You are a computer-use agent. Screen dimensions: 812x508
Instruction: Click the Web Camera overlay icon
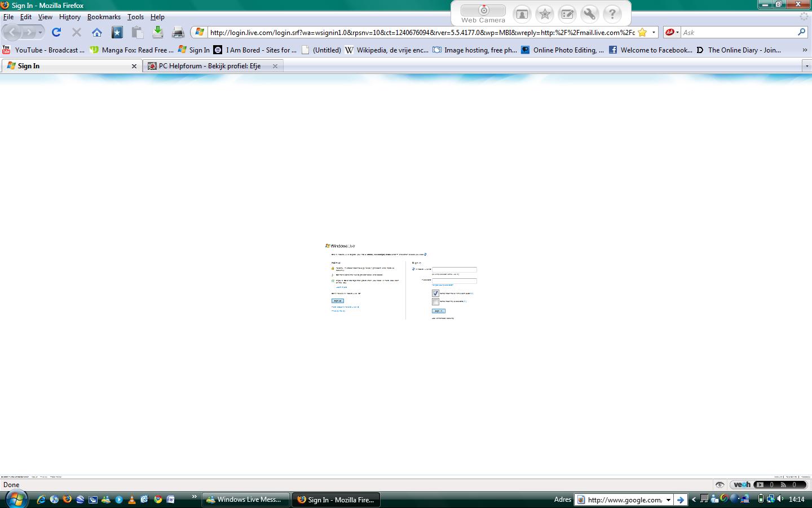tap(483, 14)
